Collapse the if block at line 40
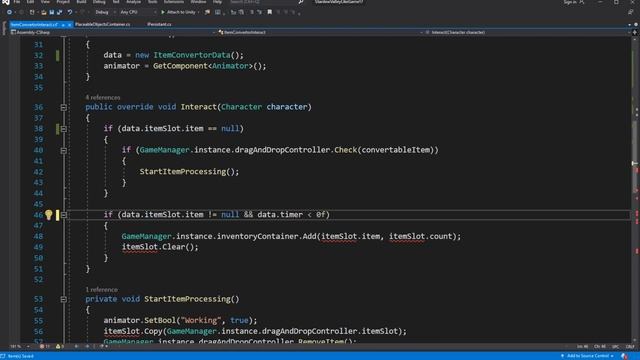The height and width of the screenshot is (360, 640). [x=64, y=151]
